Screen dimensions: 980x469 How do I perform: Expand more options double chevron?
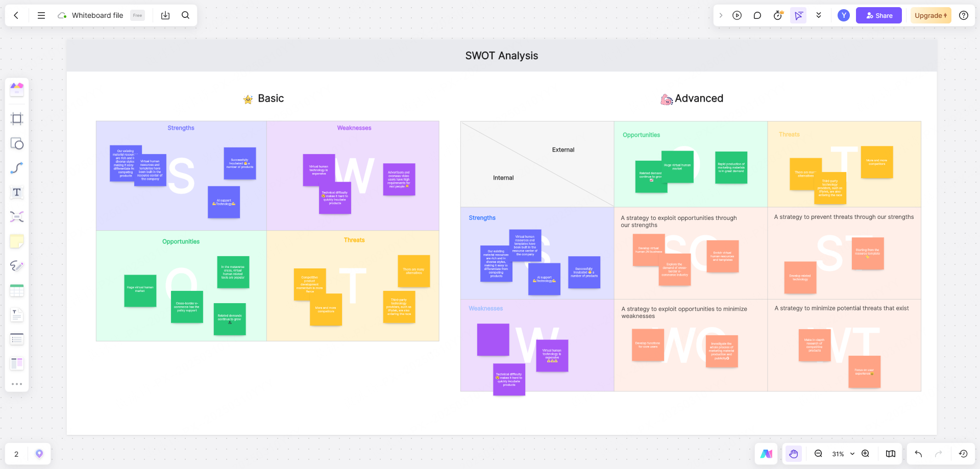tap(819, 15)
